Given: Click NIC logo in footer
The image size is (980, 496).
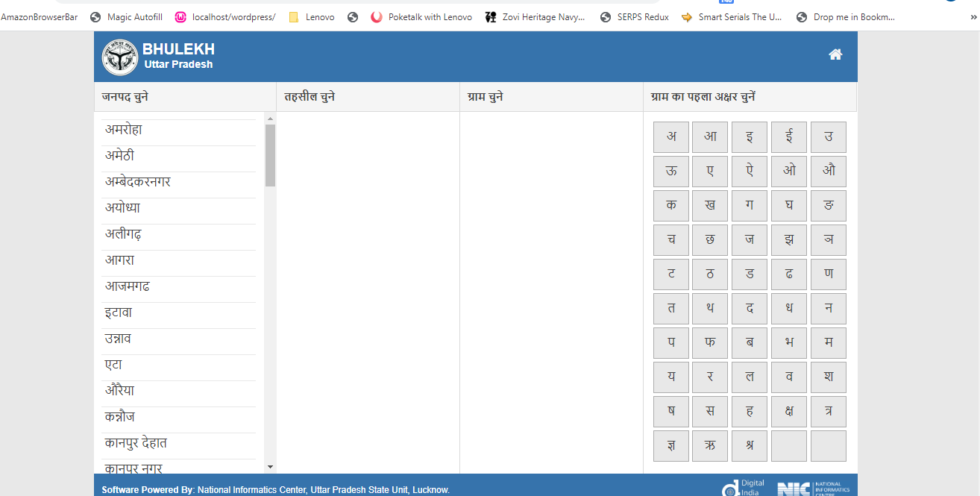Looking at the screenshot, I should (x=813, y=489).
